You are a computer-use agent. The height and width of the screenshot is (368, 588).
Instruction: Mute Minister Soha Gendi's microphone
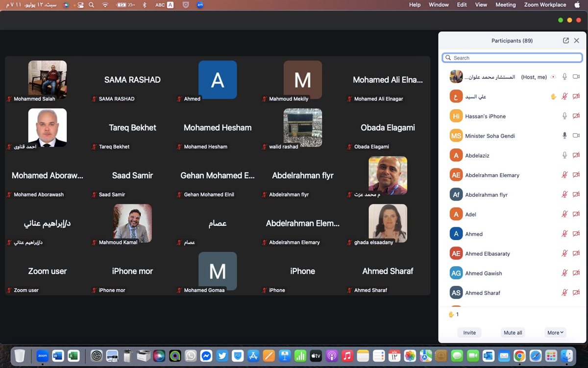pyautogui.click(x=564, y=136)
